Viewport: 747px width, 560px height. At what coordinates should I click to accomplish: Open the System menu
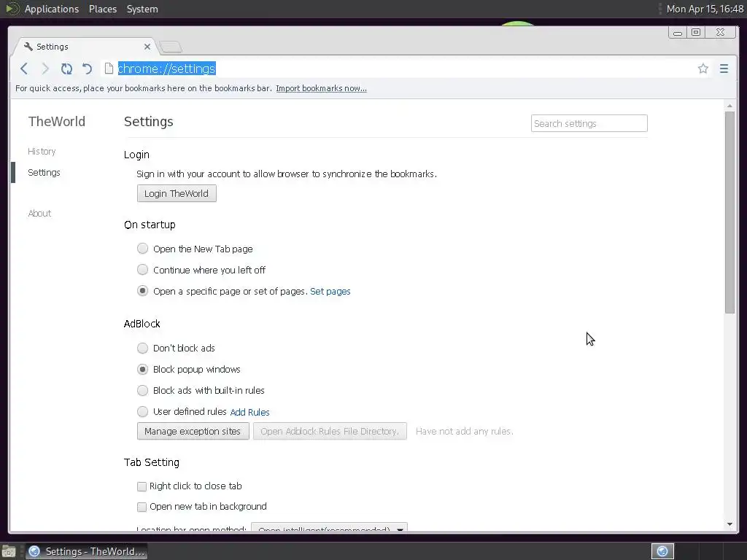pyautogui.click(x=142, y=9)
